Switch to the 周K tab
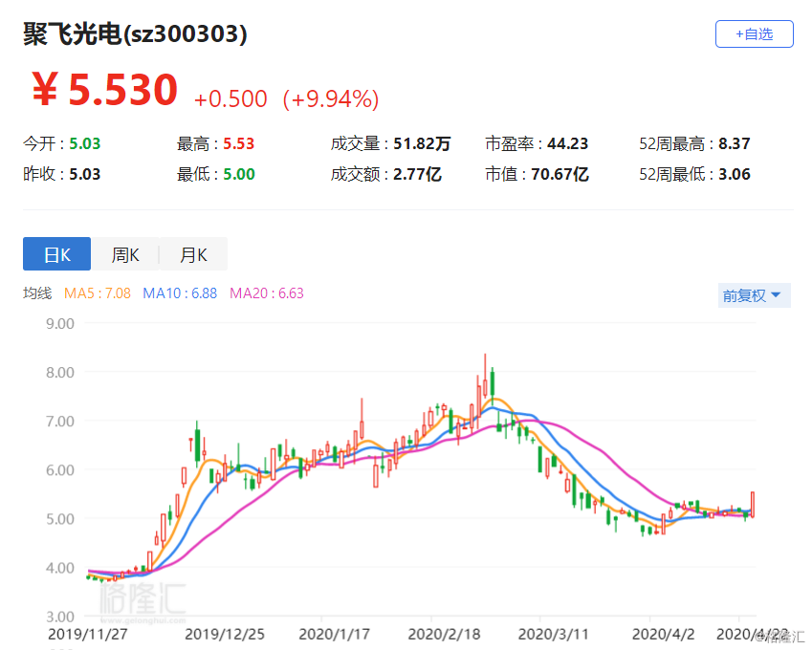Screen dimensions: 812x650 125,254
